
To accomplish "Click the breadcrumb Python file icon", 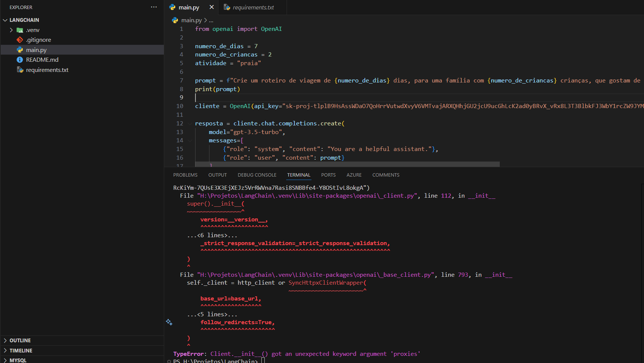I will [x=175, y=20].
